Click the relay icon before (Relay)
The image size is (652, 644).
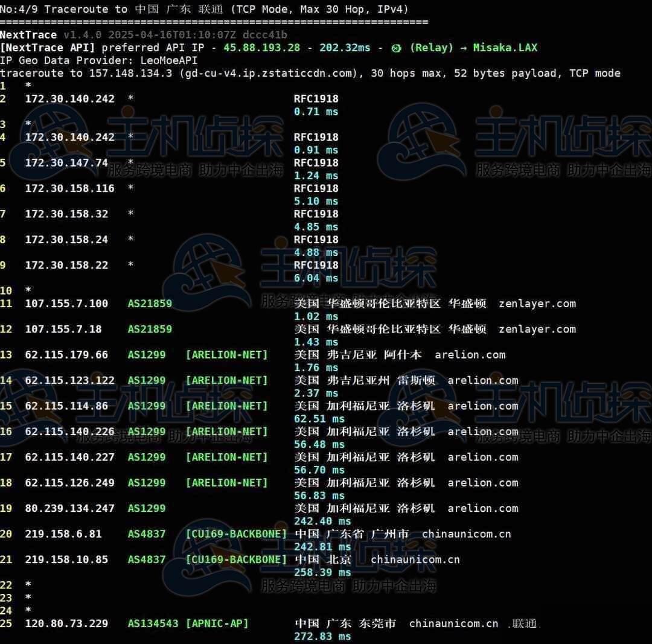click(396, 48)
